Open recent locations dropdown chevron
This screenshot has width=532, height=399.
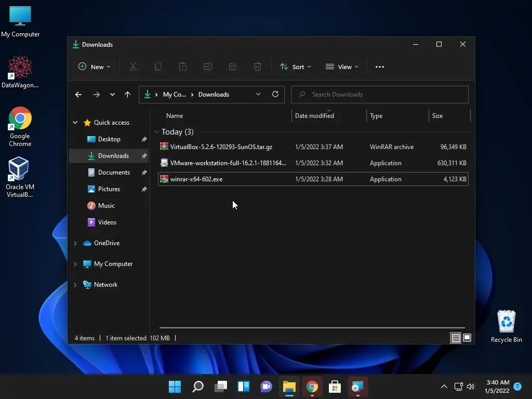[x=112, y=95]
